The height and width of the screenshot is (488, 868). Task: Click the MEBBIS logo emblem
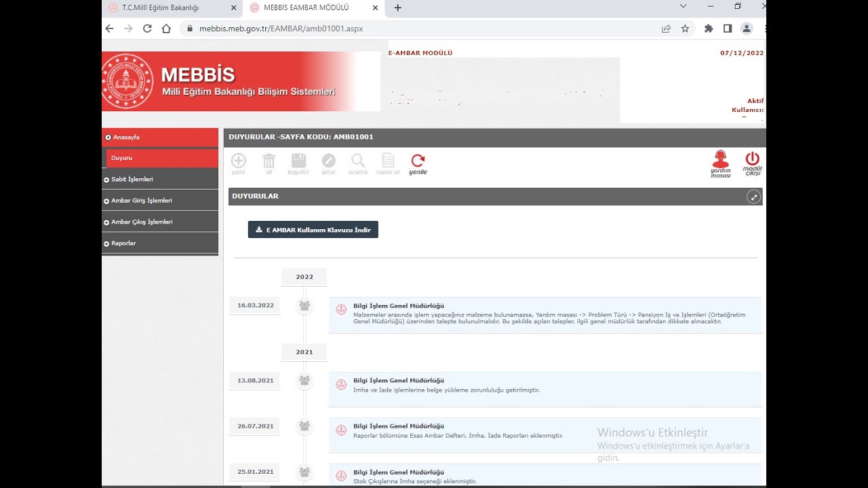127,81
